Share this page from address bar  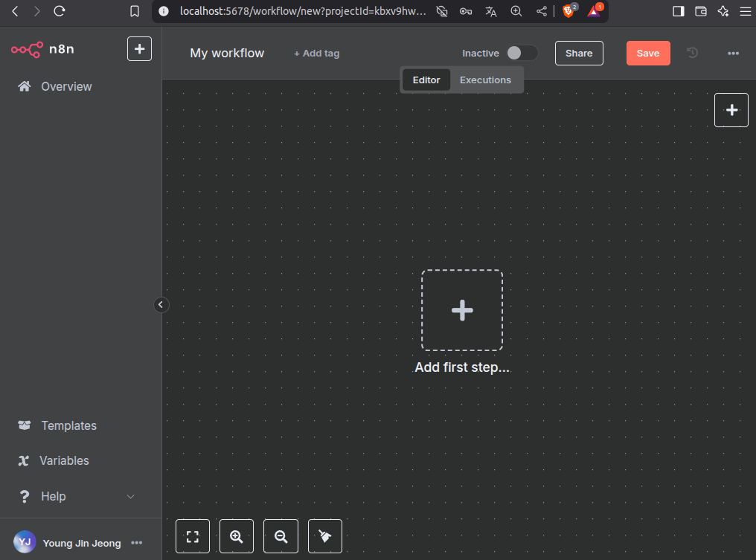click(542, 11)
